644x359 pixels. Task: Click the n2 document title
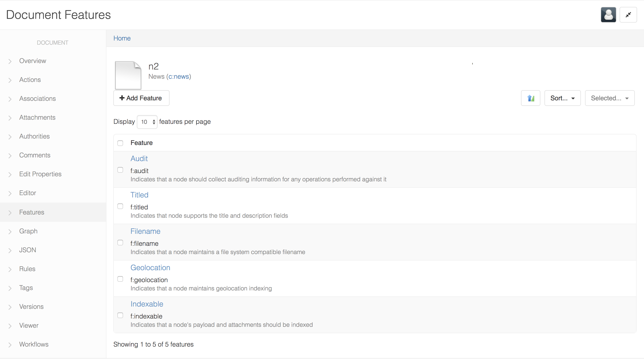(x=153, y=66)
